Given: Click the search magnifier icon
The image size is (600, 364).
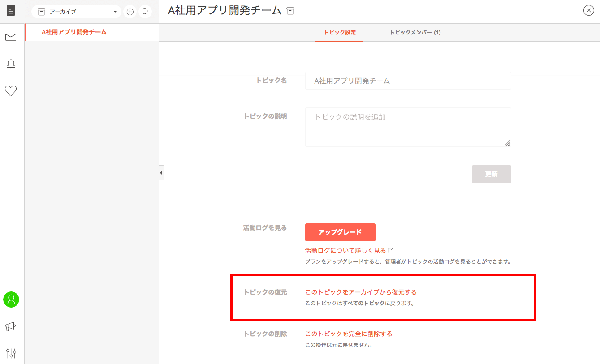Looking at the screenshot, I should tap(145, 12).
